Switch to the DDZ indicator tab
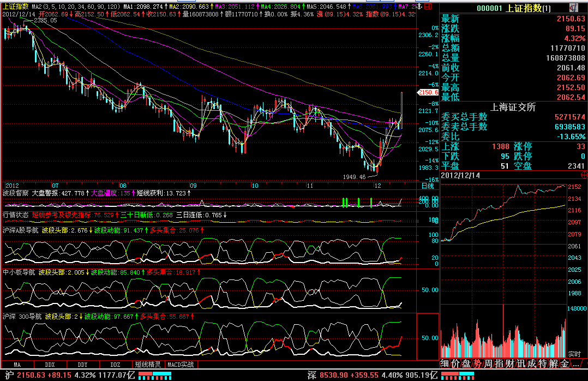588x381 pixels. [116, 365]
